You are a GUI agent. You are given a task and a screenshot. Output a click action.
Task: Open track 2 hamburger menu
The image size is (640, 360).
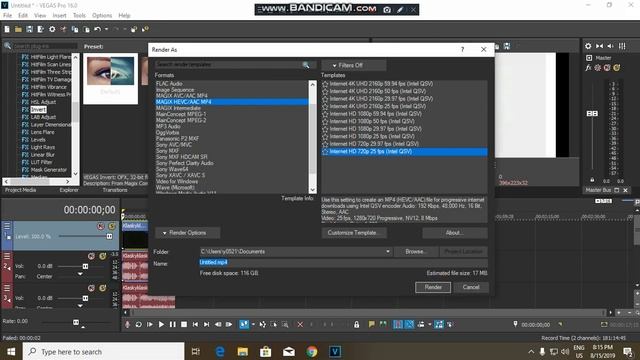click(x=7, y=256)
